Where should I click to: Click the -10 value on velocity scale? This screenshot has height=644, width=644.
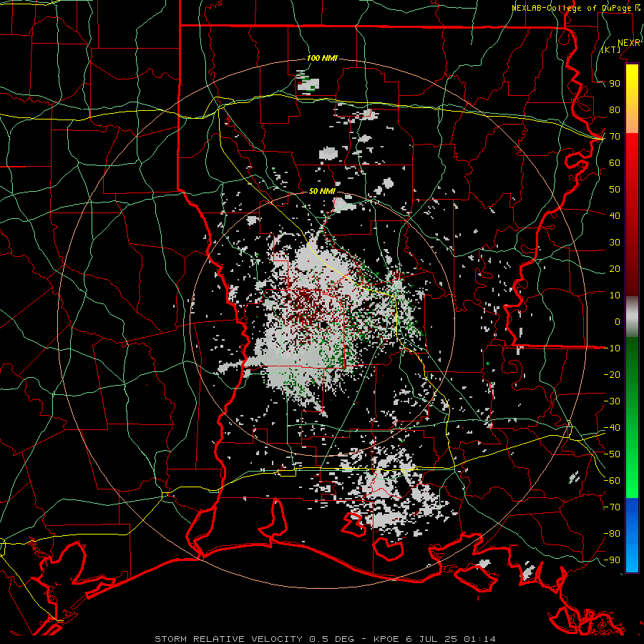[x=612, y=348]
